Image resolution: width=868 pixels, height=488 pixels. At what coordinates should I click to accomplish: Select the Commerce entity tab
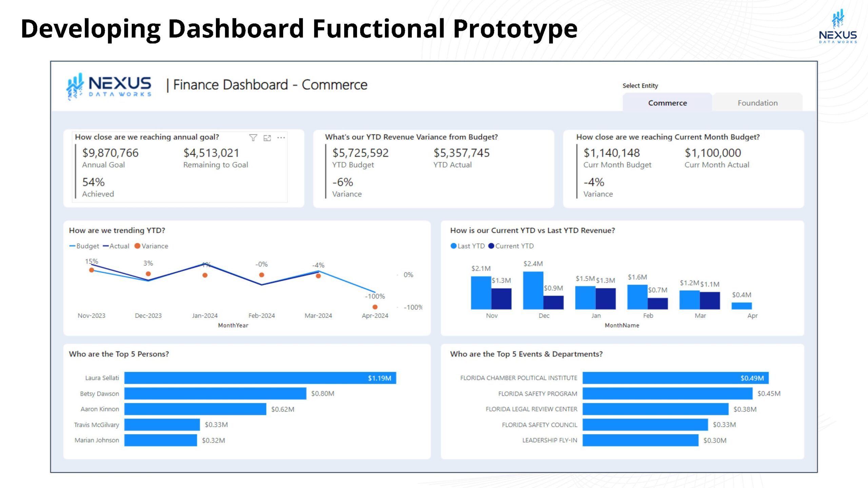667,103
